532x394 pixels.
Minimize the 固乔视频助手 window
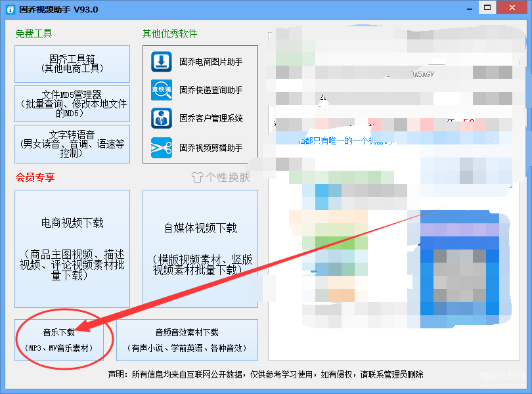pos(470,9)
